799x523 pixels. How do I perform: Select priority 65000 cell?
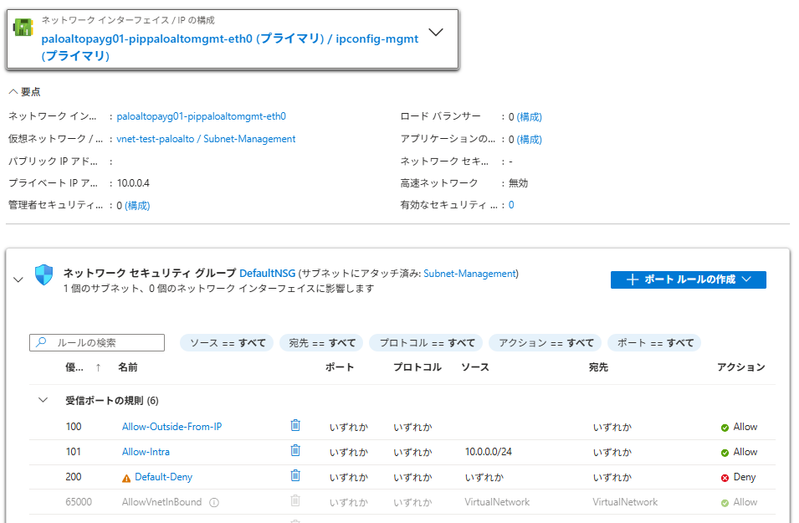click(x=78, y=502)
